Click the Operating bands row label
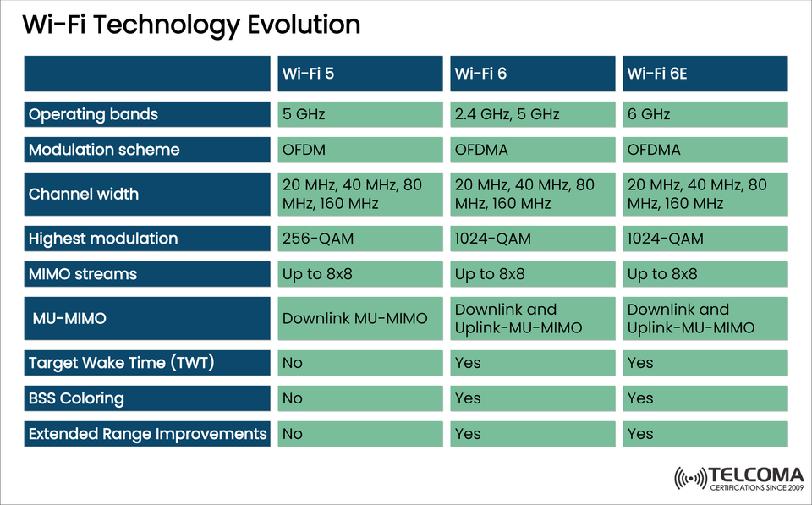 click(147, 114)
